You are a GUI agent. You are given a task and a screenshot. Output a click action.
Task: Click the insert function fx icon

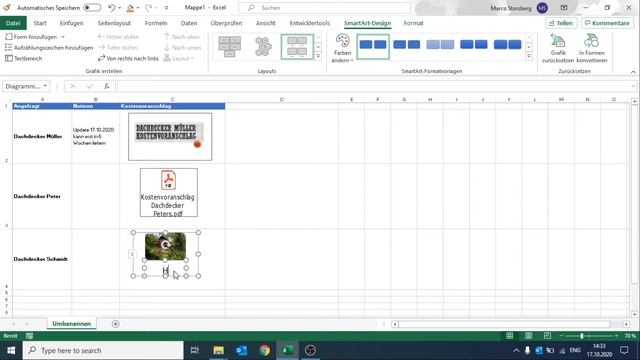point(107,86)
